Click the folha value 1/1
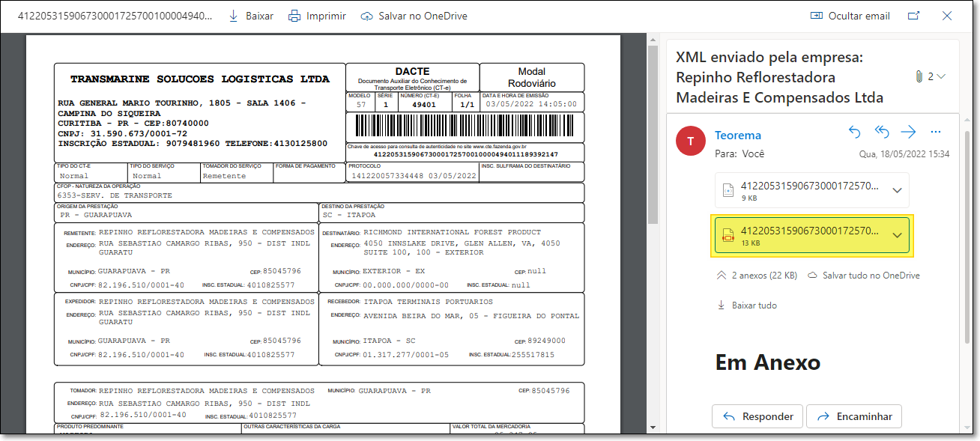This screenshot has height=441, width=980. pyautogui.click(x=466, y=105)
